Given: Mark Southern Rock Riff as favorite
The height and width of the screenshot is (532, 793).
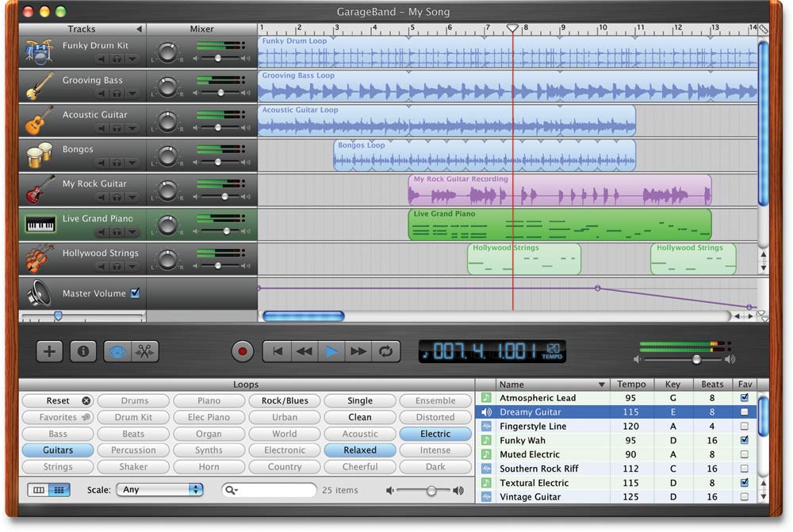Looking at the screenshot, I should click(745, 469).
